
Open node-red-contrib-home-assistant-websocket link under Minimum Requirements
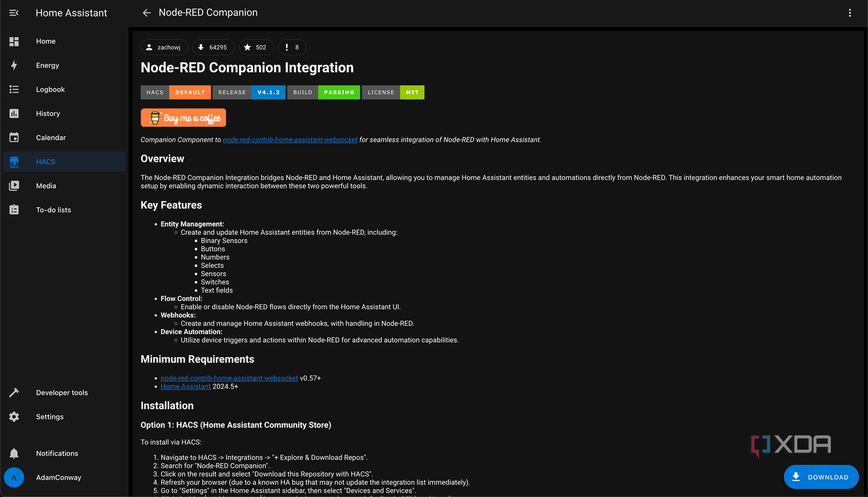[x=229, y=378]
